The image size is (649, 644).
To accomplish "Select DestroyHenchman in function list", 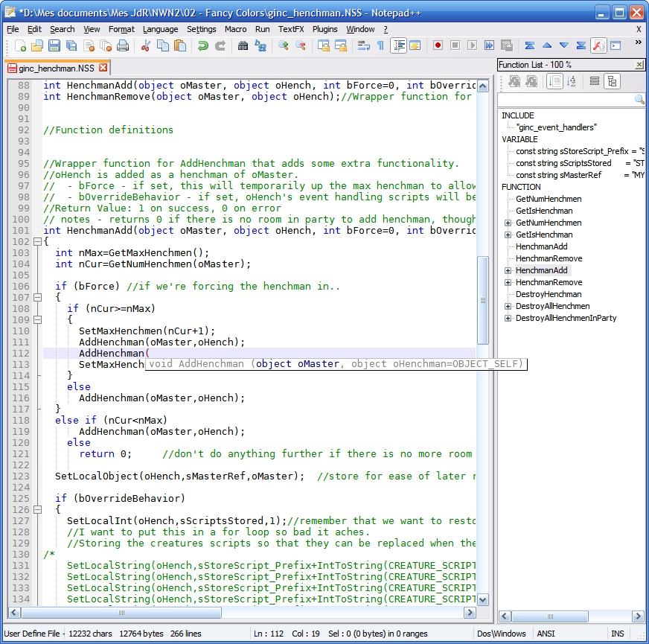I will [x=549, y=294].
